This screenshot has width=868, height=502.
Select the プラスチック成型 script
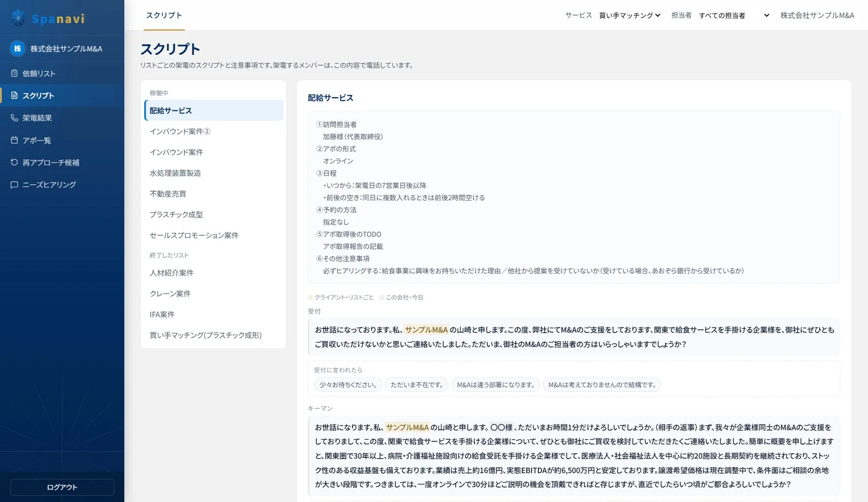[x=214, y=215]
